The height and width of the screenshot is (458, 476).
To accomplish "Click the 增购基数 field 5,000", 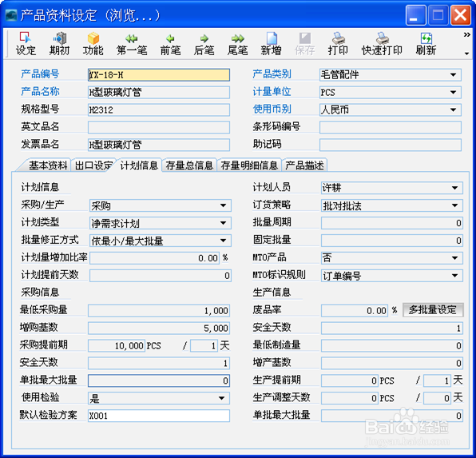I will (x=159, y=329).
